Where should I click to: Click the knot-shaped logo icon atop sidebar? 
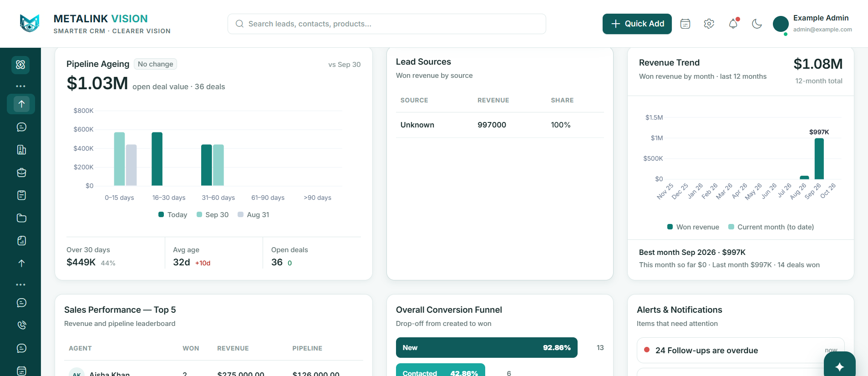[x=20, y=65]
